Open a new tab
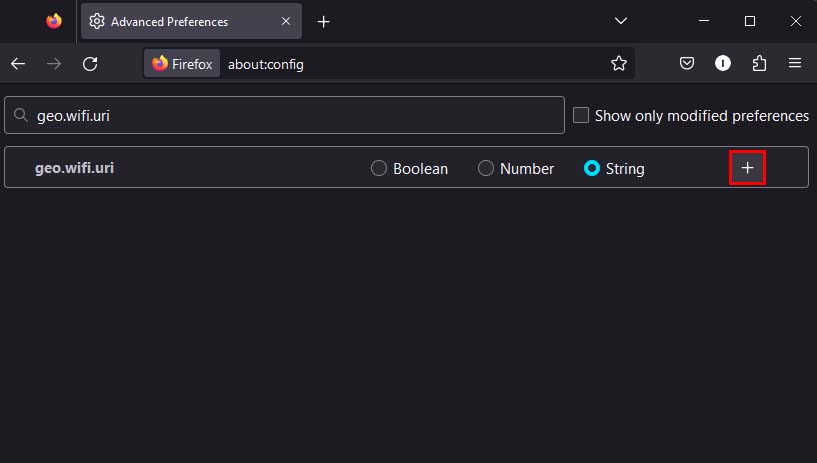 [323, 21]
